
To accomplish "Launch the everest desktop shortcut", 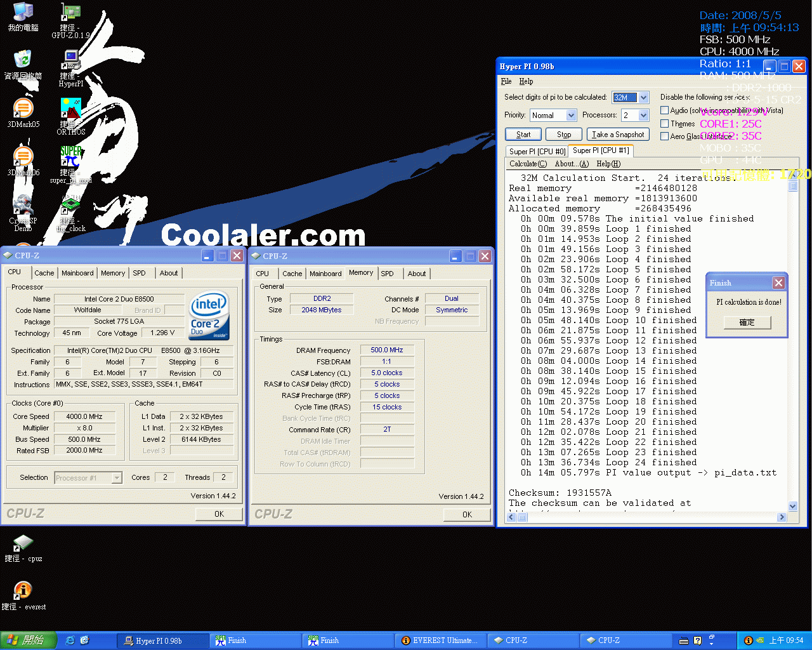I will (23, 597).
